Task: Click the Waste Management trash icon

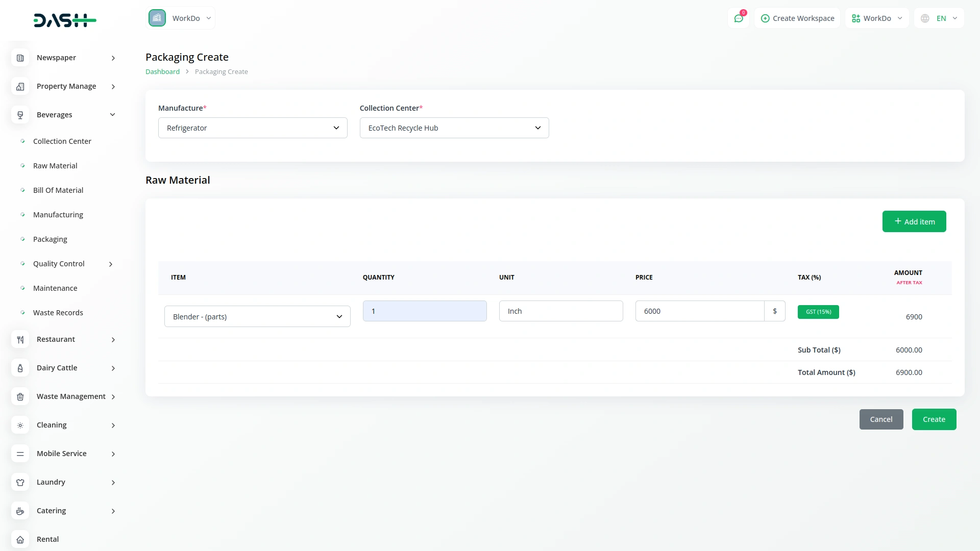Action: click(x=20, y=397)
